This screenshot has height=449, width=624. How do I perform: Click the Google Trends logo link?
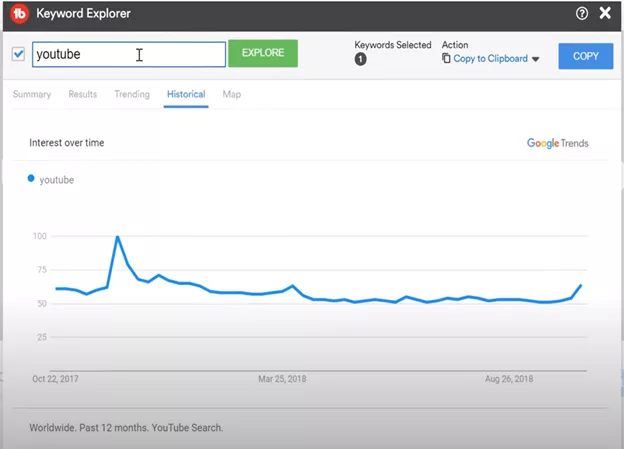(x=558, y=143)
